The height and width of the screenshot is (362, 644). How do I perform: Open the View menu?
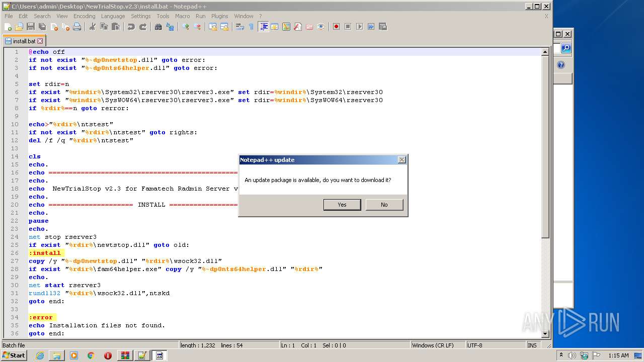coord(62,16)
